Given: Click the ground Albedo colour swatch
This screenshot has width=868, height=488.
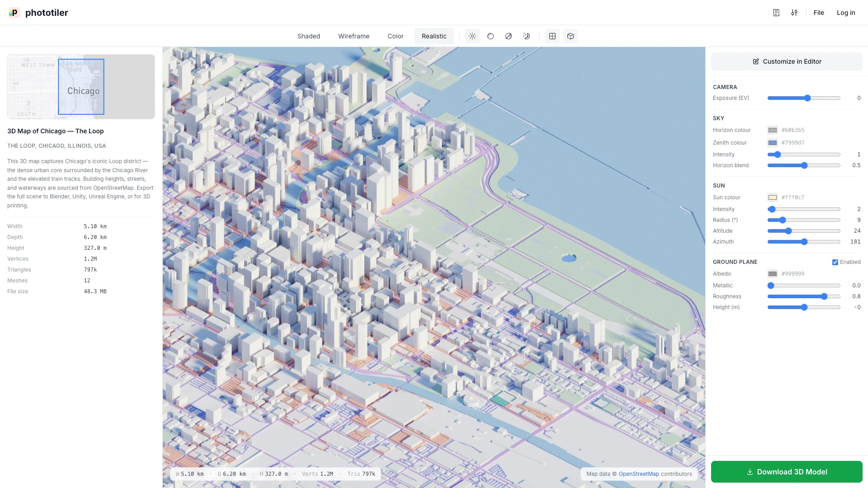Looking at the screenshot, I should tap(773, 274).
